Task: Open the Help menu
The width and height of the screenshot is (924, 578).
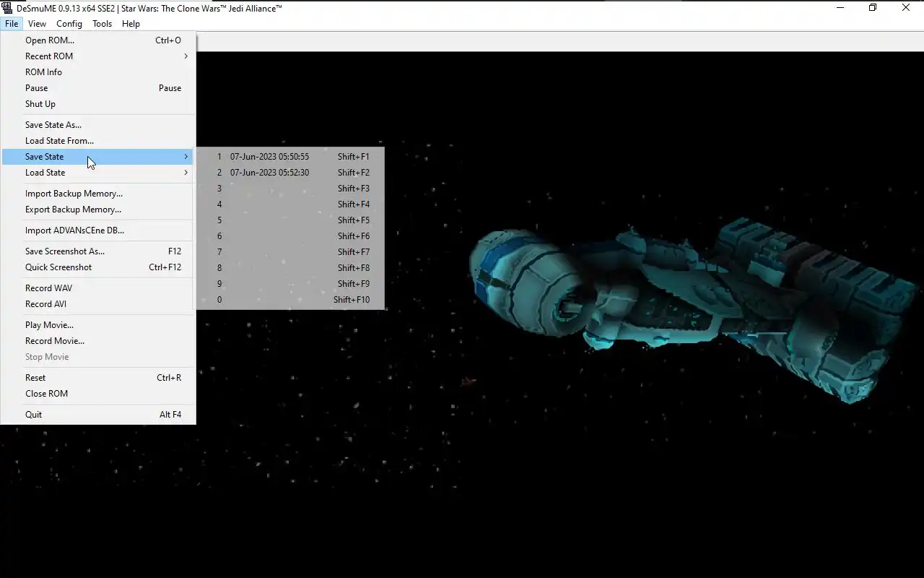Action: (x=131, y=24)
